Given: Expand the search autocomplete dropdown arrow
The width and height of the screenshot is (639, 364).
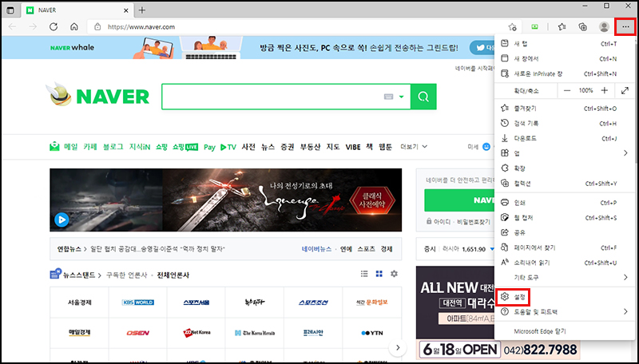Looking at the screenshot, I should click(402, 97).
